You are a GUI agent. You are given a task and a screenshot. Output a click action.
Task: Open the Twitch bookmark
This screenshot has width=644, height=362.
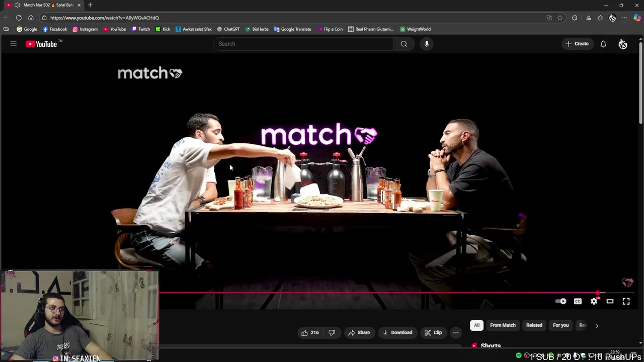click(140, 29)
